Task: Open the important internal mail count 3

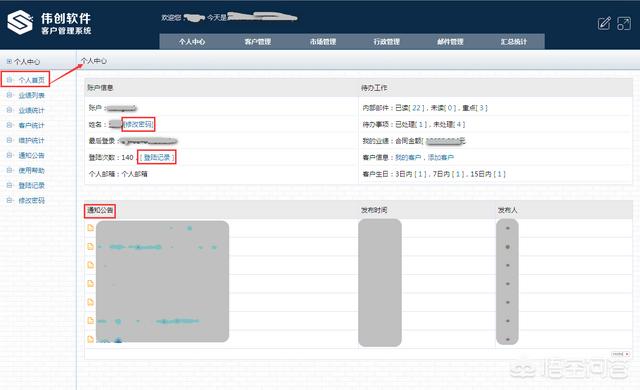Action: 482,108
